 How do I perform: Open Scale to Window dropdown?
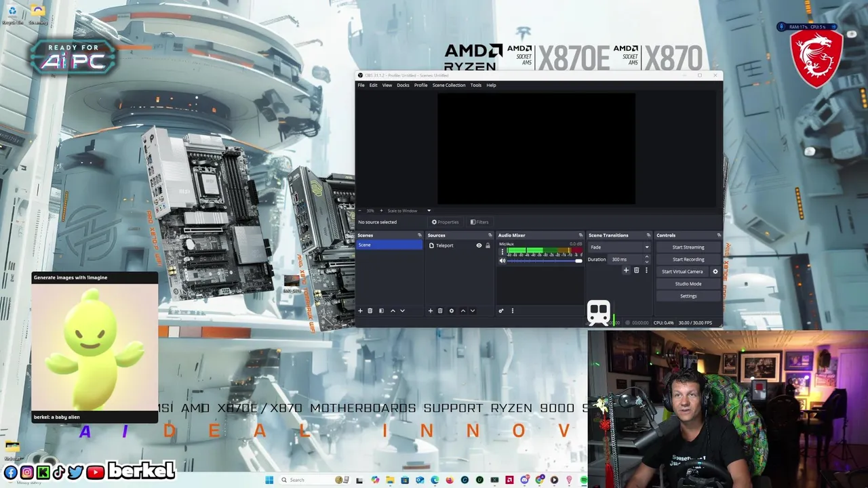click(x=409, y=211)
